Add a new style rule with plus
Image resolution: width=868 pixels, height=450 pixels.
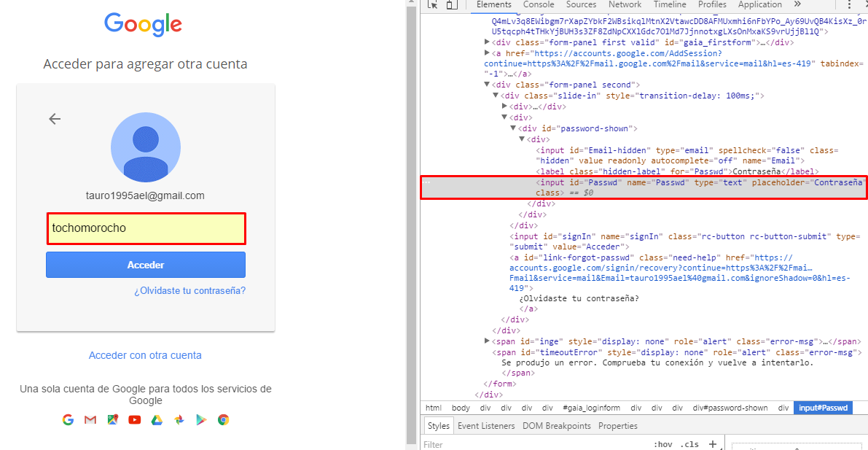click(x=713, y=444)
